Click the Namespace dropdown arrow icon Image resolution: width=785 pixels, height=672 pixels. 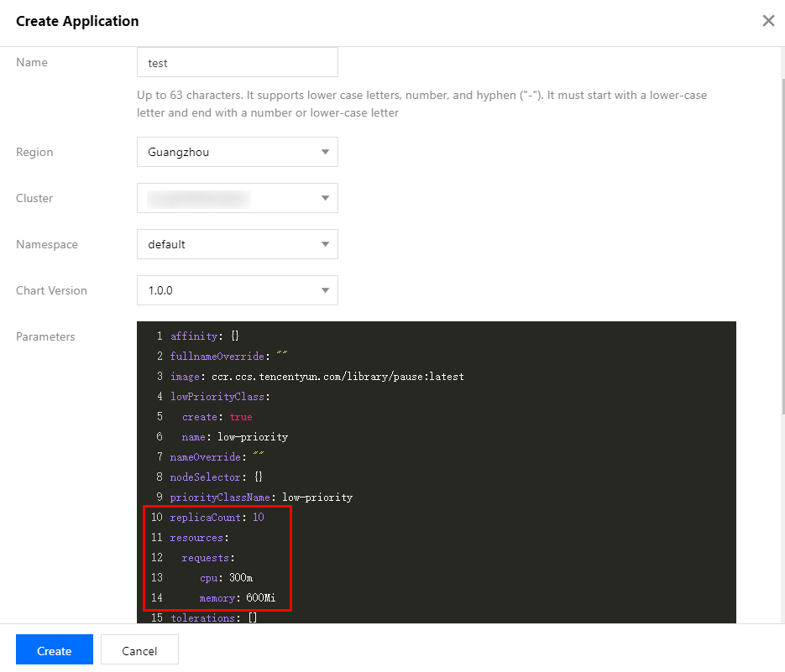(325, 244)
